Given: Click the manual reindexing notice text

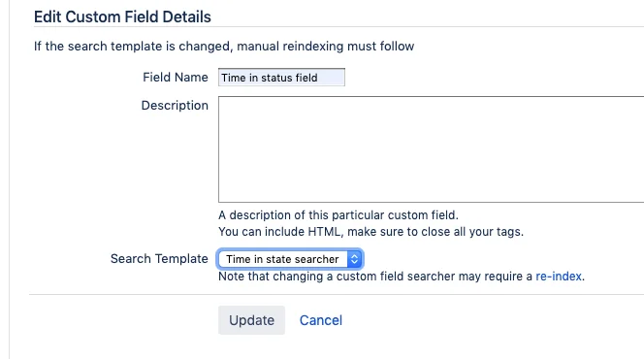Looking at the screenshot, I should [x=224, y=46].
